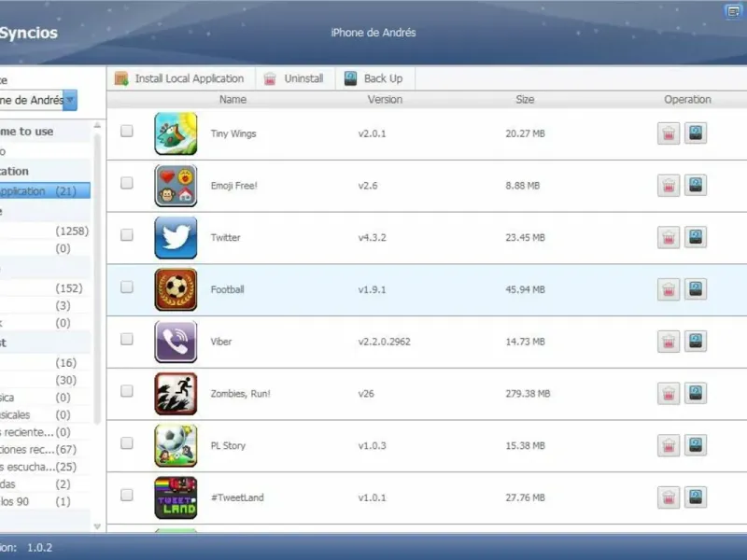Click the Zombies, Run! app name
This screenshot has height=560, width=747.
tap(241, 394)
